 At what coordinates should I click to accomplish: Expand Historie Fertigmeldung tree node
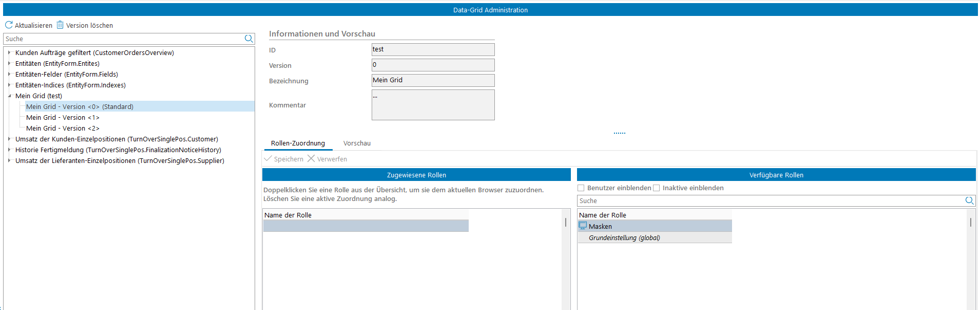coord(9,150)
